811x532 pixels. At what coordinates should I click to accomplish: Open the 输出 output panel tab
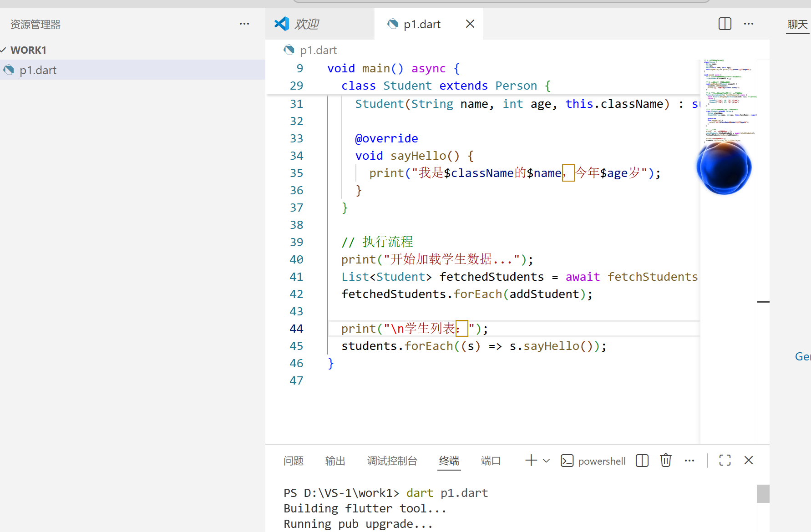pos(335,461)
